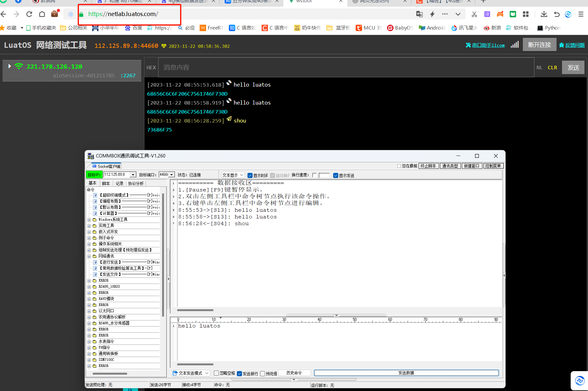
Task: Open the orange game controller extension
Action: tap(500, 14)
